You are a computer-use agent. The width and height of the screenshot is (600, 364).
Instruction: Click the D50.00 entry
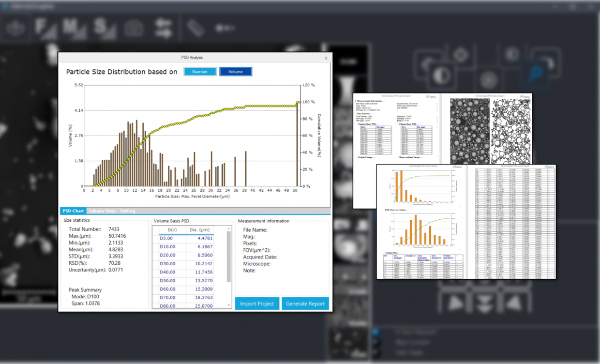(168, 281)
